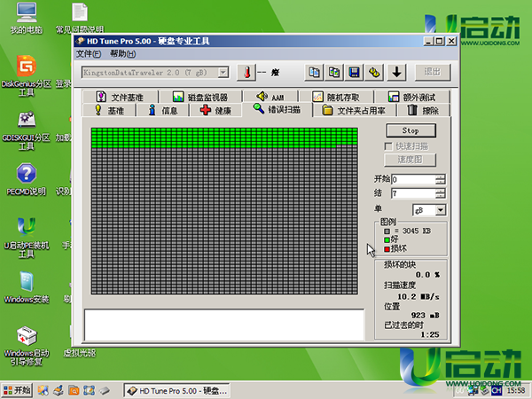Click the copy text to clipboard icon
The width and height of the screenshot is (532, 399).
[314, 73]
